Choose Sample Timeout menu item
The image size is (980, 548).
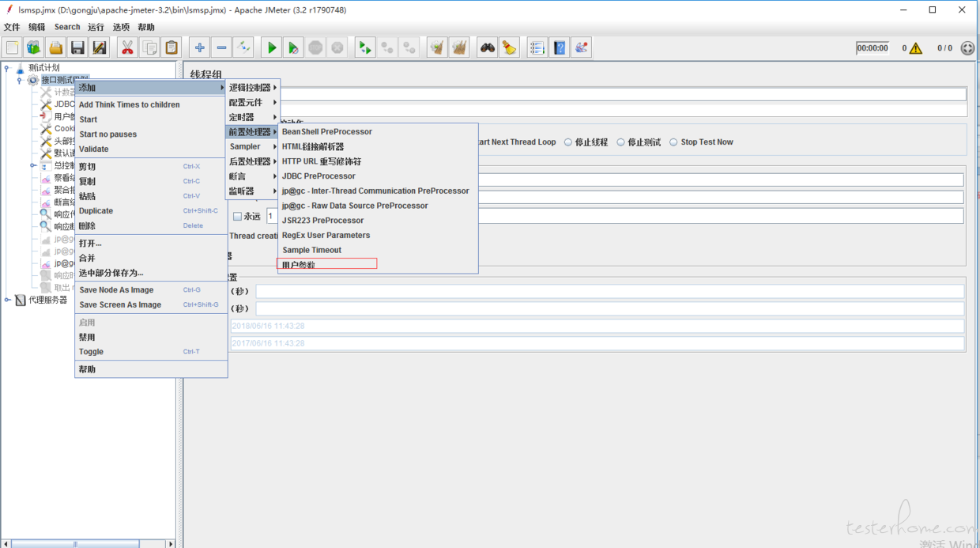tap(378, 250)
